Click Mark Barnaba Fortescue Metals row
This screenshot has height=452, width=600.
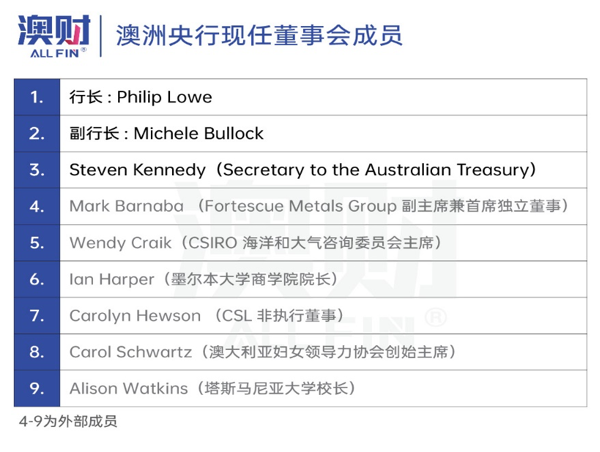click(x=323, y=206)
